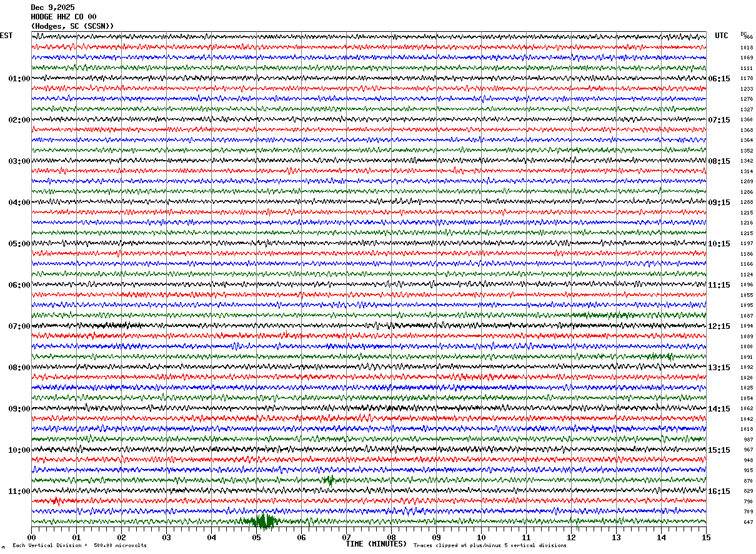Image resolution: width=756 pixels, height=554 pixels.
Task: Click minute tick label 15 on time axis
Action: pos(706,537)
